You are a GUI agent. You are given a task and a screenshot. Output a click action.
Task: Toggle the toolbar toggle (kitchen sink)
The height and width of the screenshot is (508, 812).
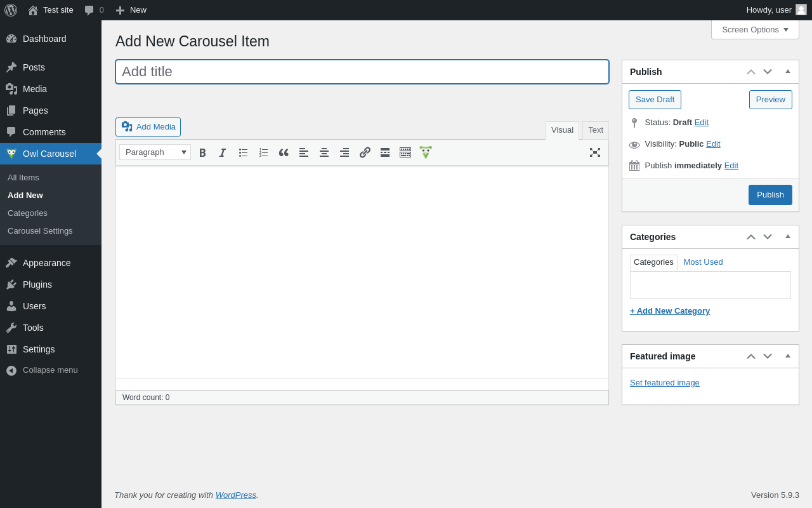[405, 152]
